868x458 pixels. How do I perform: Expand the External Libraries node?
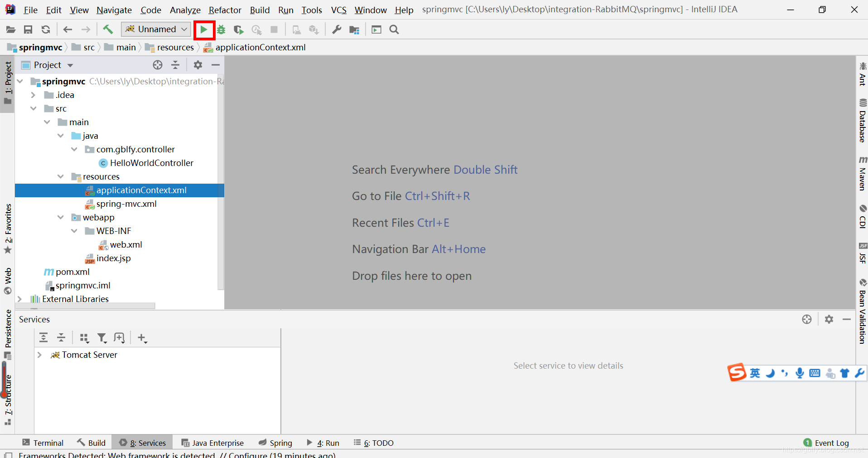pos(19,299)
